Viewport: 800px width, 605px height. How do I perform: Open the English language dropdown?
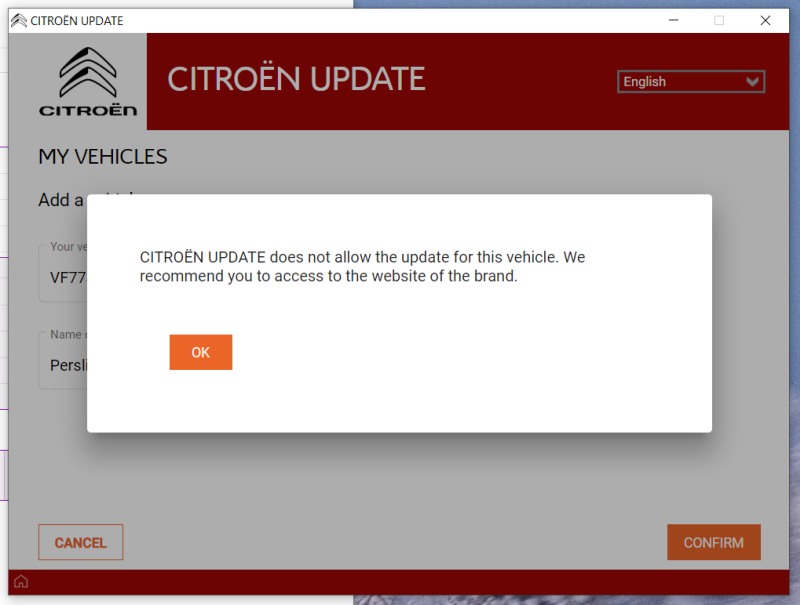(691, 82)
